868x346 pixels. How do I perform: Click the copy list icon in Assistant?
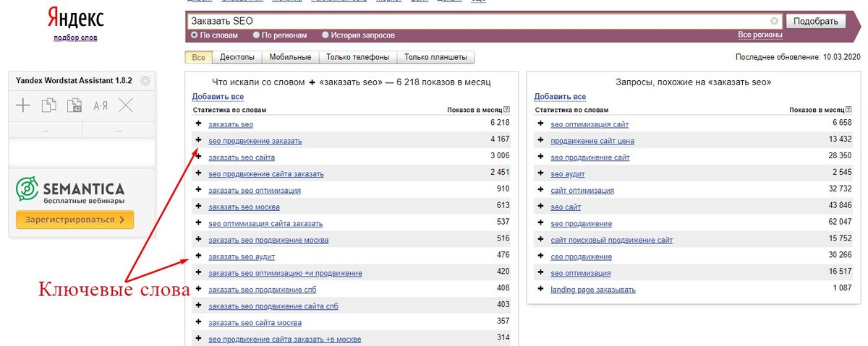pyautogui.click(x=48, y=106)
